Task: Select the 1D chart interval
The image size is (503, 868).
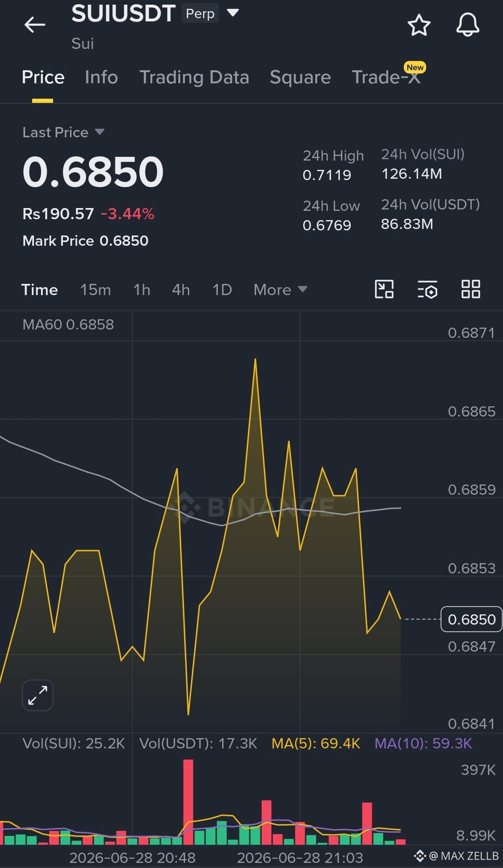Action: click(222, 289)
